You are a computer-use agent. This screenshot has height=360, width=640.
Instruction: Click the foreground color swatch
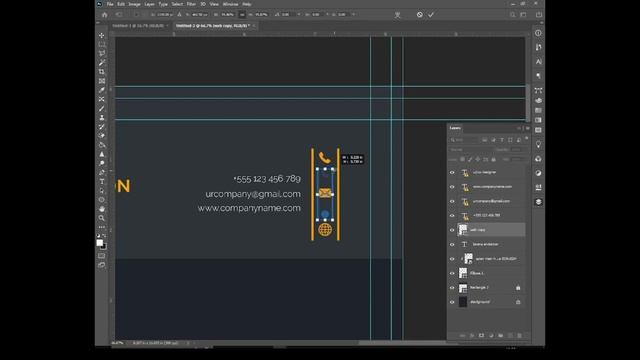click(100, 243)
